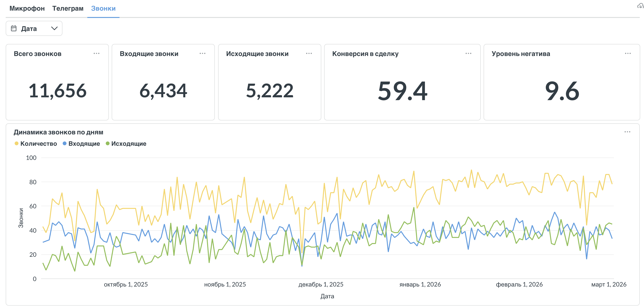Image resolution: width=644 pixels, height=308 pixels.
Task: Switch to the Микрофон tab
Action: (27, 9)
